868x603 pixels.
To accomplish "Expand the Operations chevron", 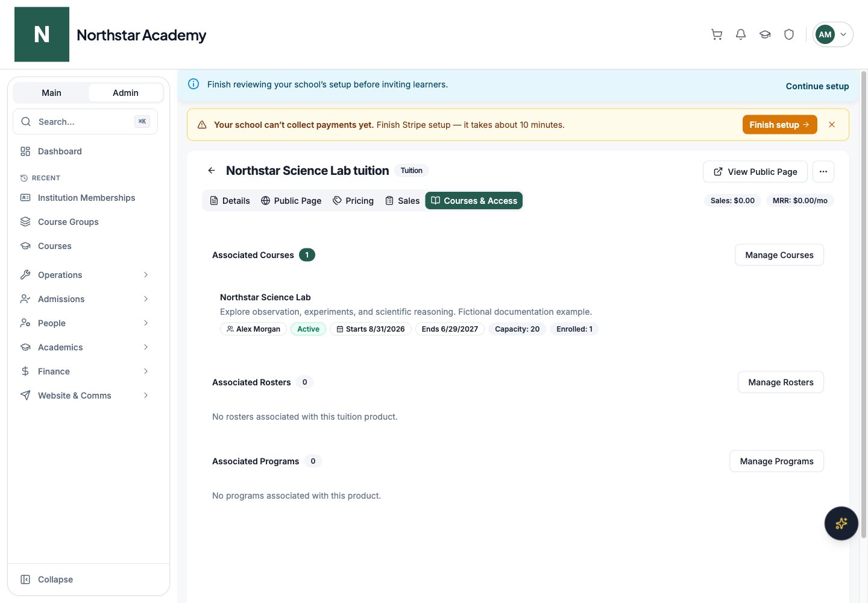I will 146,275.
